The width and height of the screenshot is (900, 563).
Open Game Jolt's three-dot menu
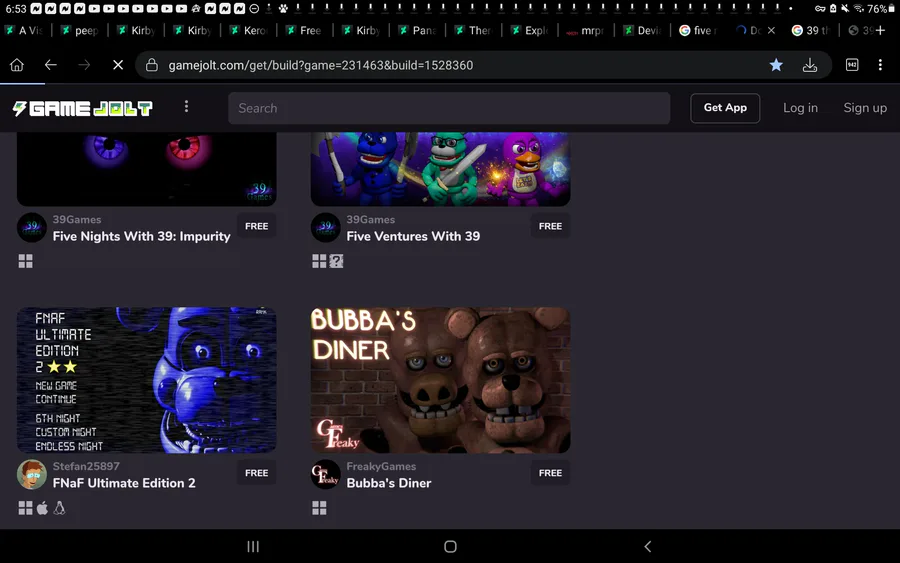(x=186, y=107)
